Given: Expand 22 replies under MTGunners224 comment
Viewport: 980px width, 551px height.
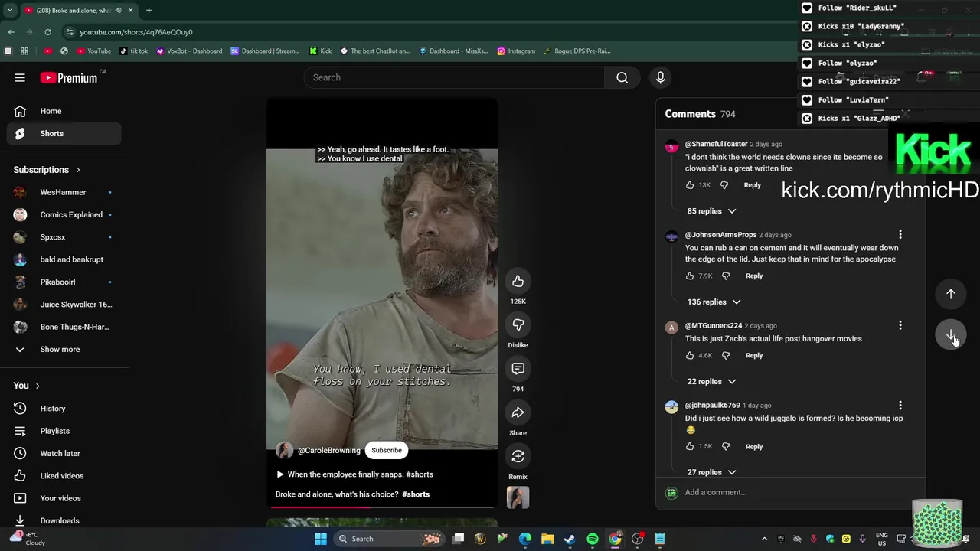Looking at the screenshot, I should [711, 382].
